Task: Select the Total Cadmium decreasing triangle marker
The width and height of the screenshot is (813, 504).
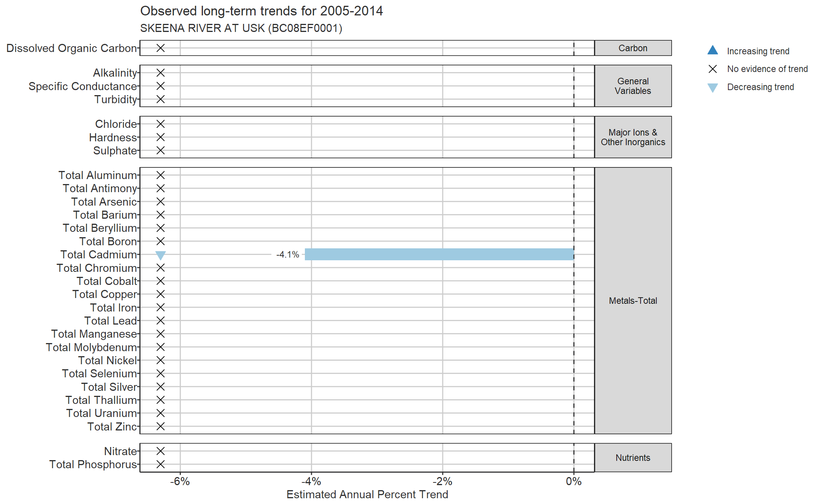Action: tap(161, 255)
